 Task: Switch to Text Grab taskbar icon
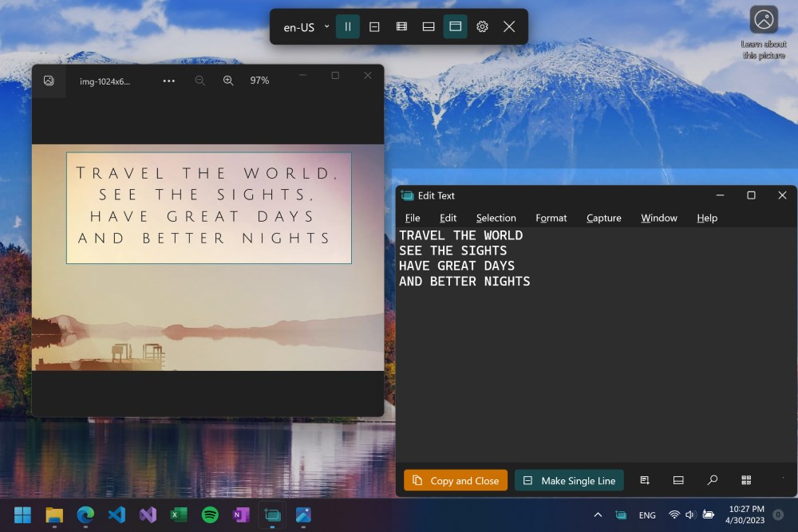[272, 515]
